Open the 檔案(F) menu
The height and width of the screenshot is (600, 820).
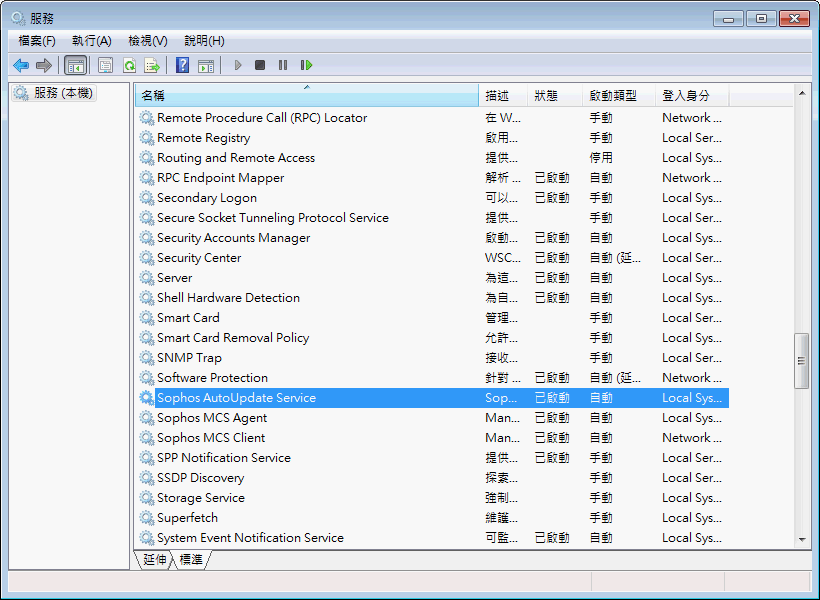coord(37,41)
